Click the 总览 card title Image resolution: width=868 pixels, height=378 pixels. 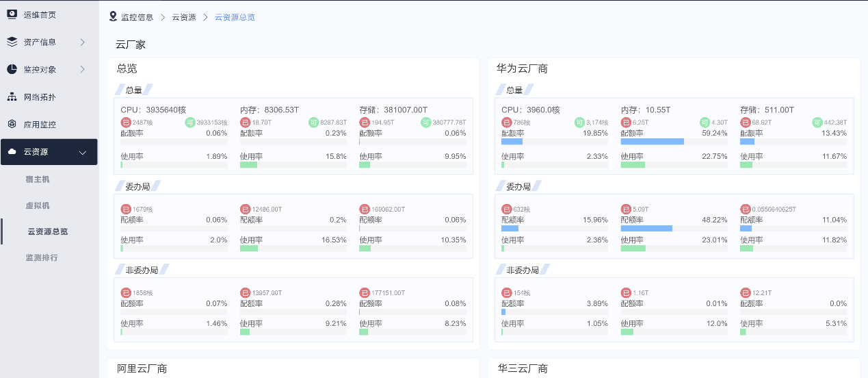pyautogui.click(x=127, y=68)
